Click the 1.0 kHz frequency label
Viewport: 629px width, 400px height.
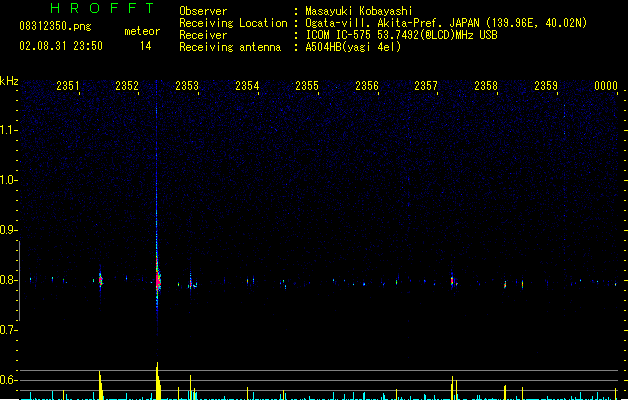point(8,180)
